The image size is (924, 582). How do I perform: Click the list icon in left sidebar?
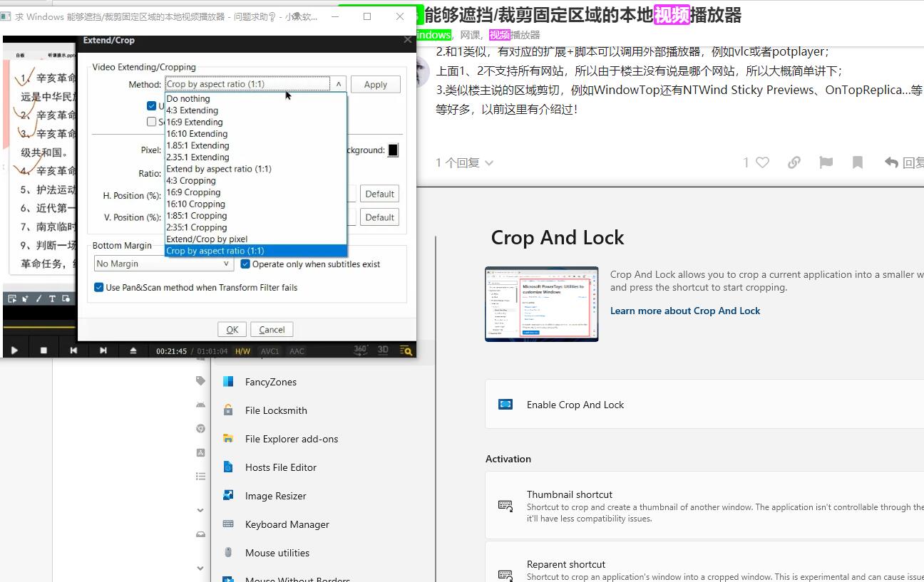click(201, 476)
